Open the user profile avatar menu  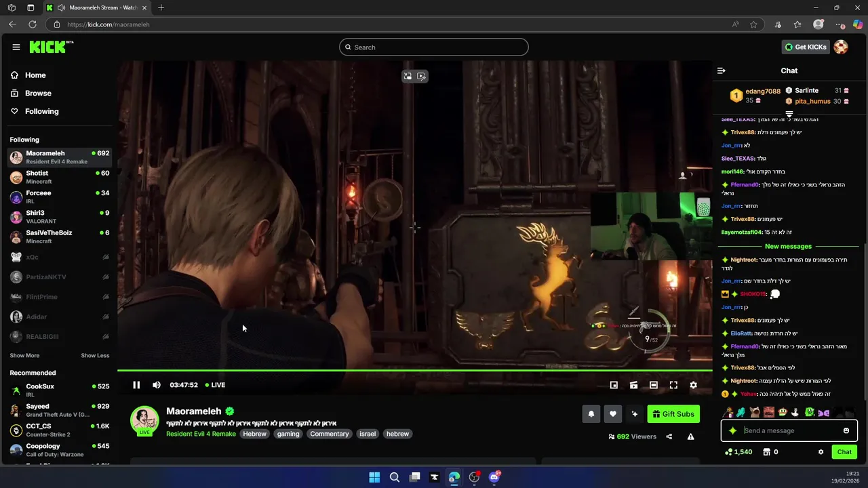pos(841,47)
